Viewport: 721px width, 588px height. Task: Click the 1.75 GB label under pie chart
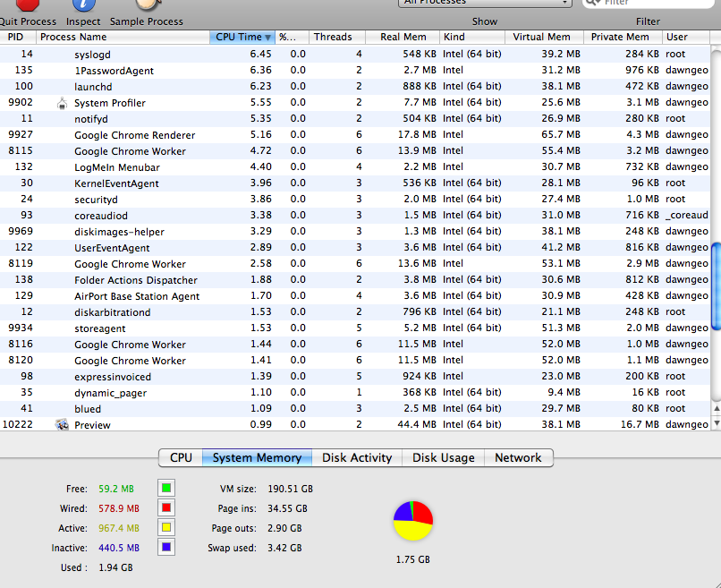[413, 559]
